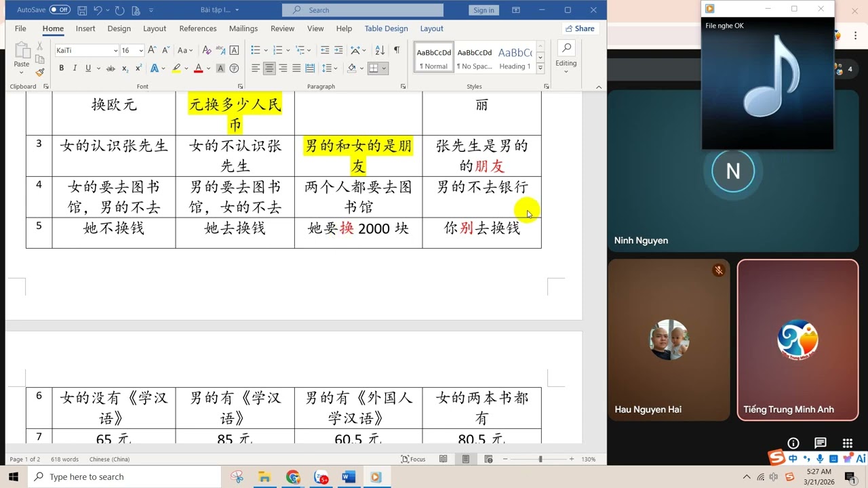
Task: Expand the Styles gallery
Action: click(540, 68)
